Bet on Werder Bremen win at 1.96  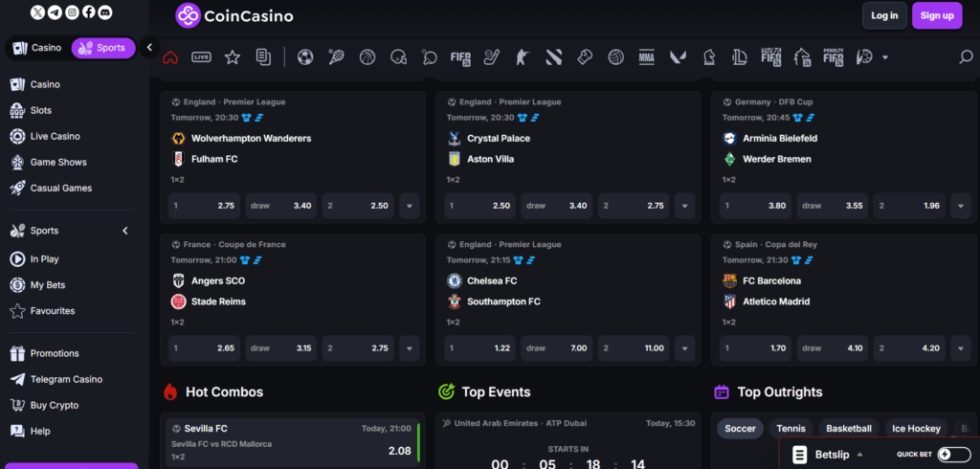(909, 206)
